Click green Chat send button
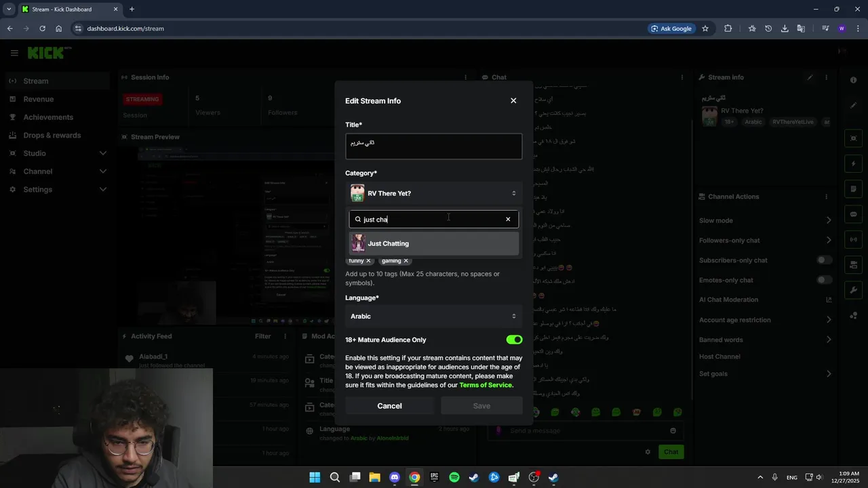Viewport: 868px width, 488px height. (x=671, y=452)
